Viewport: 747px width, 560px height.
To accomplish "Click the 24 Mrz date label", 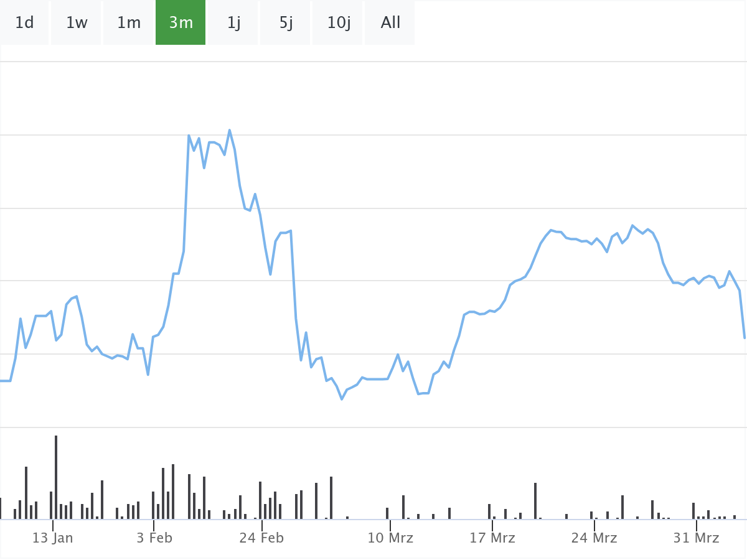I will click(594, 538).
